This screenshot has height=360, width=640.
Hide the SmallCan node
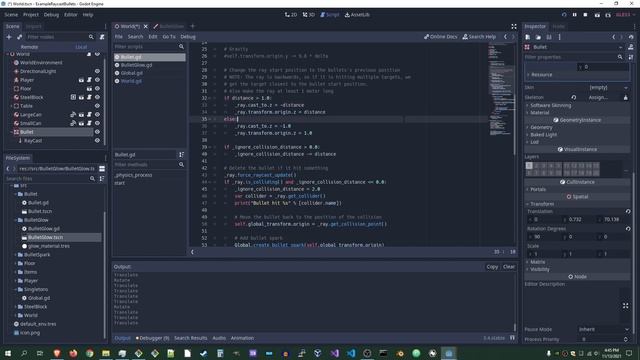click(97, 123)
